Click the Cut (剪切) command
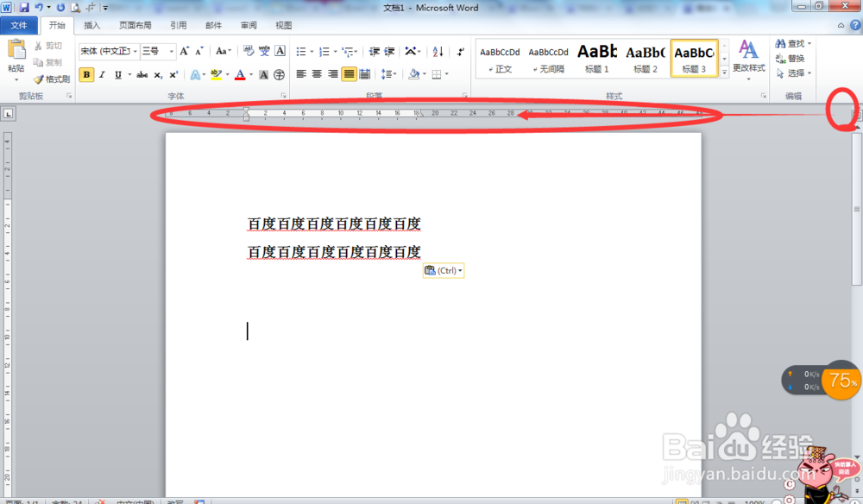The image size is (863, 504). point(47,46)
